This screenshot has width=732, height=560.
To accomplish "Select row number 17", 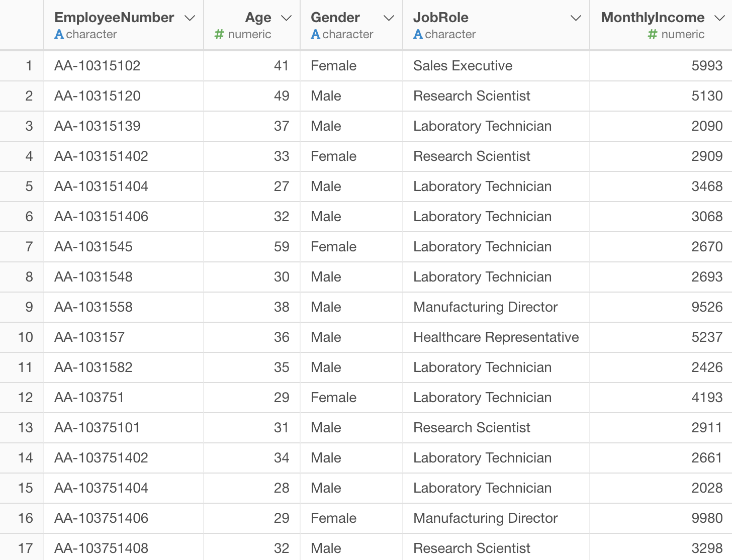I will coord(26,548).
